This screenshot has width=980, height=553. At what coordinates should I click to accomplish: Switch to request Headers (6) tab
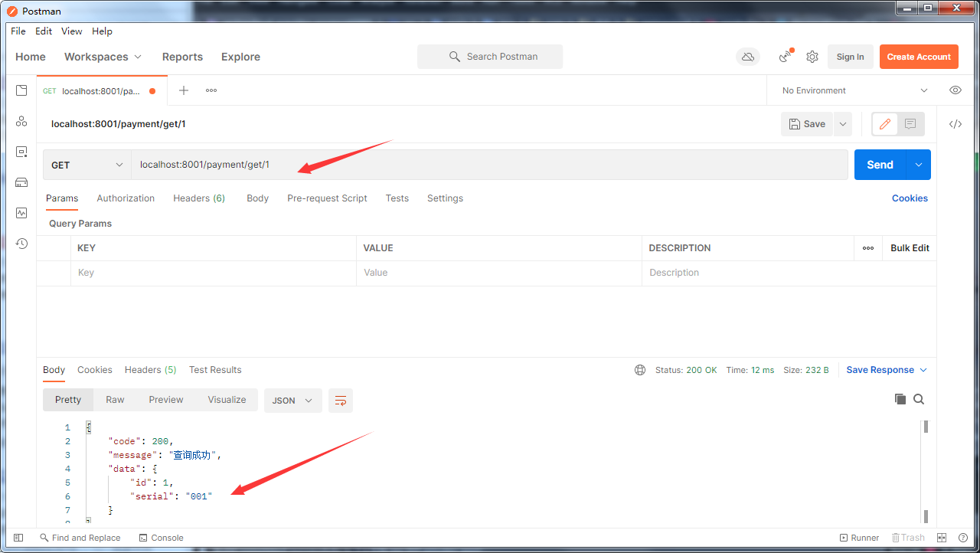point(199,198)
